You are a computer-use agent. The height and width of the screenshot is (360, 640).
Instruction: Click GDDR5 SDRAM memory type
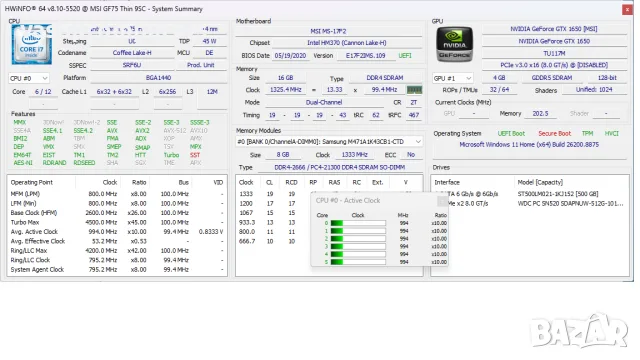click(551, 78)
